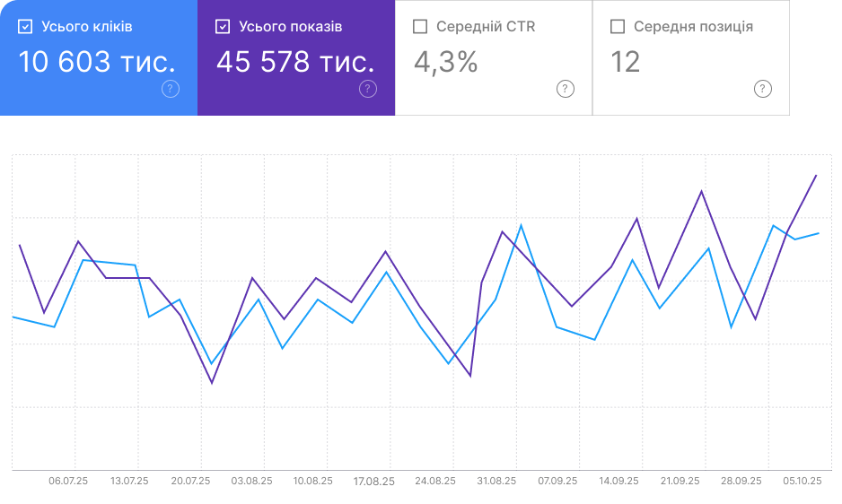Click the purple line's final highest point

pos(816,176)
